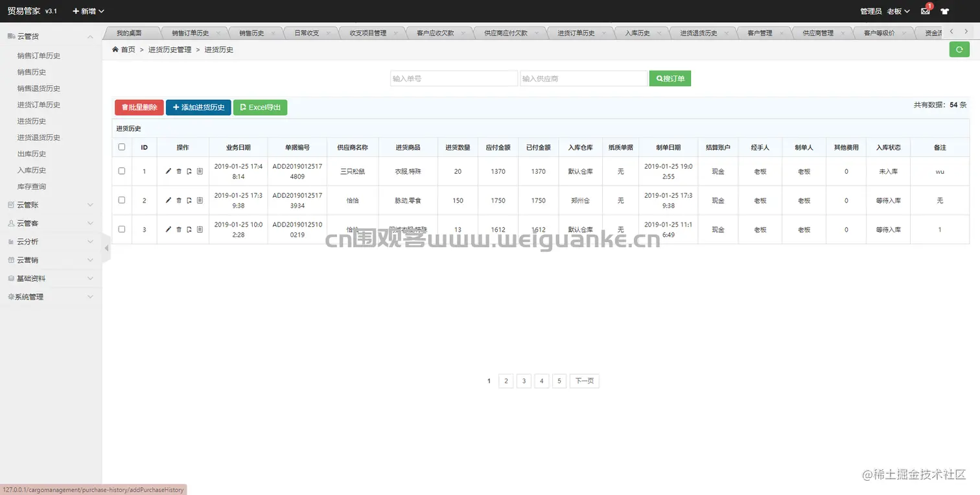Close the 日常收支 tab
Image resolution: width=980 pixels, height=495 pixels.
(x=328, y=32)
